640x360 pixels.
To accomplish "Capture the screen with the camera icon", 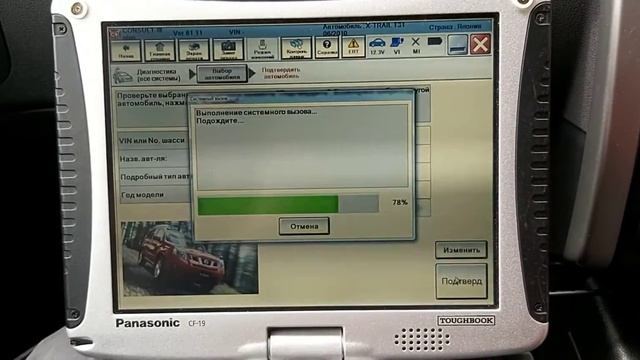I will 228,49.
